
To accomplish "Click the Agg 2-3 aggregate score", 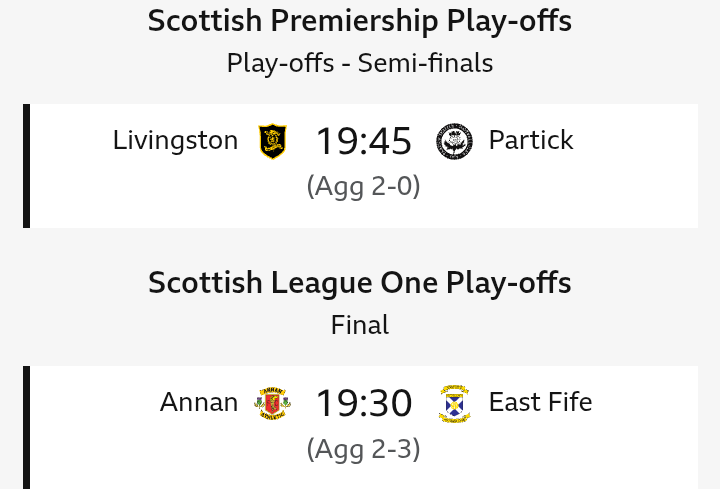I will tap(363, 449).
